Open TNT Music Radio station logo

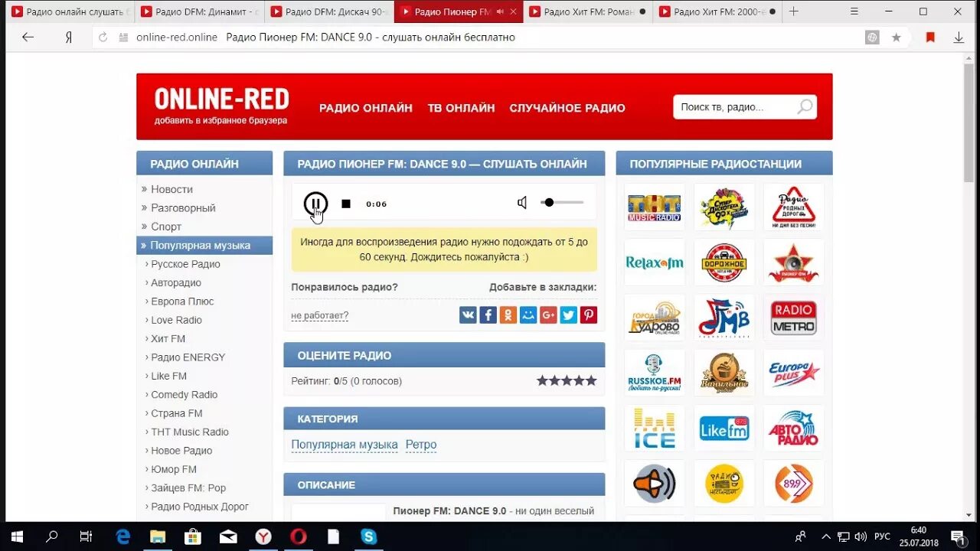point(655,207)
